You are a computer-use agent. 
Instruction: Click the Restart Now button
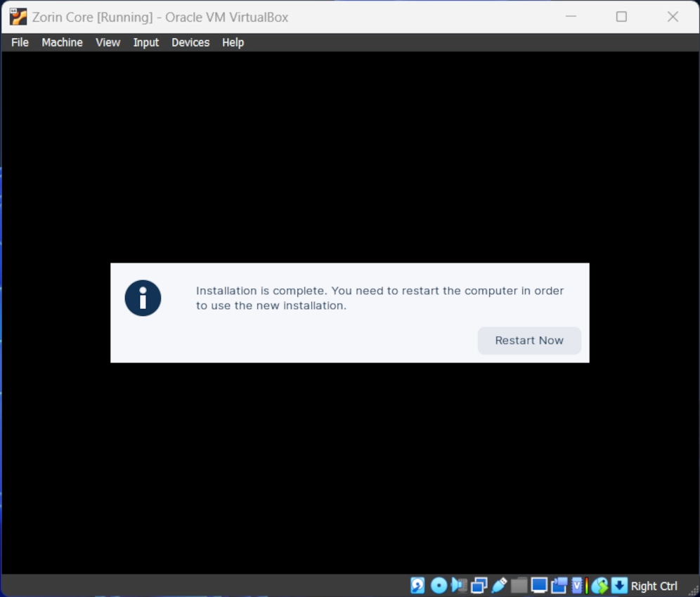click(529, 341)
